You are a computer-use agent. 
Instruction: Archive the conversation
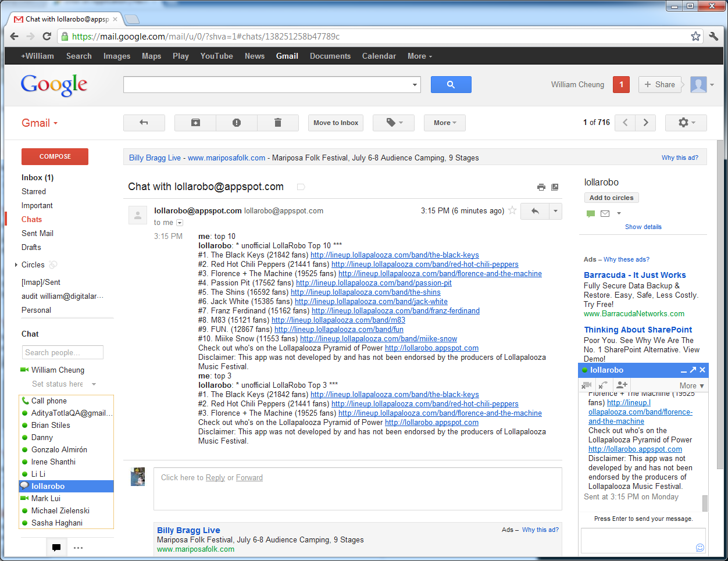tap(195, 123)
